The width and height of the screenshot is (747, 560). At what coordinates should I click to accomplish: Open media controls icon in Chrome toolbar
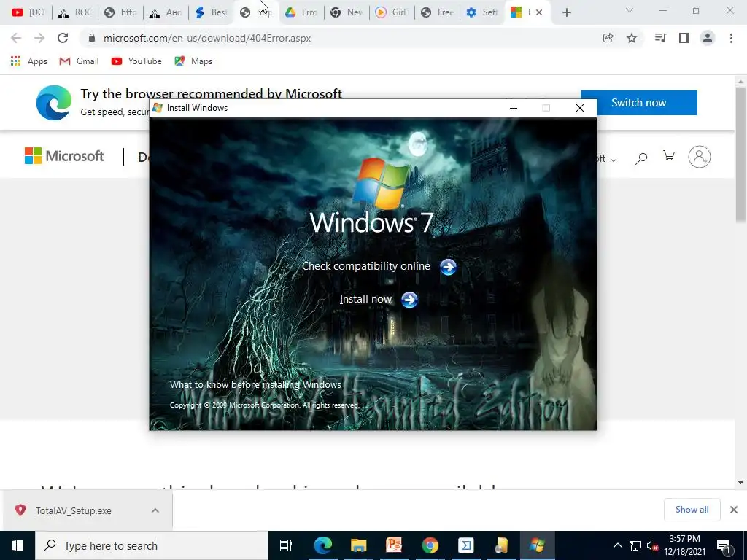pos(660,38)
